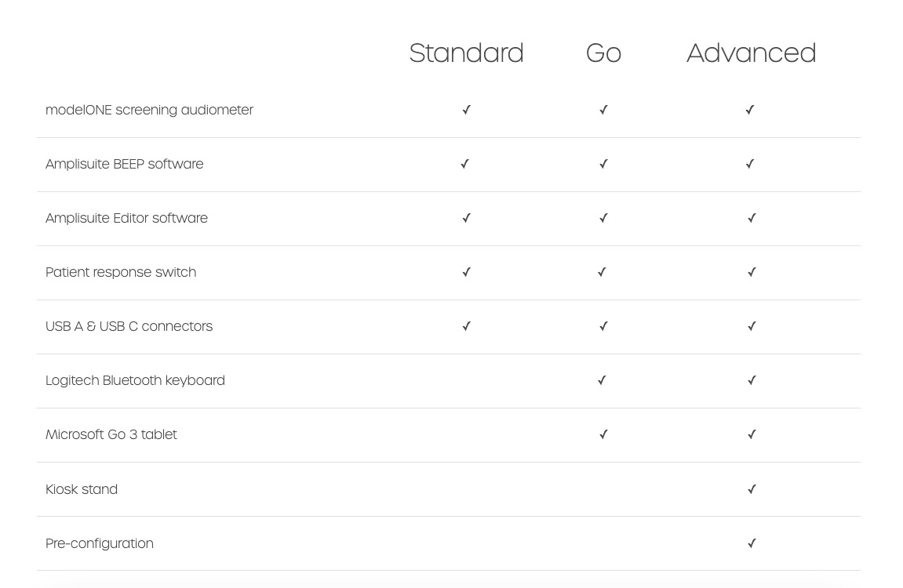Viewport: 903px width, 588px height.
Task: Click the Patient response switch label
Action: (x=121, y=272)
